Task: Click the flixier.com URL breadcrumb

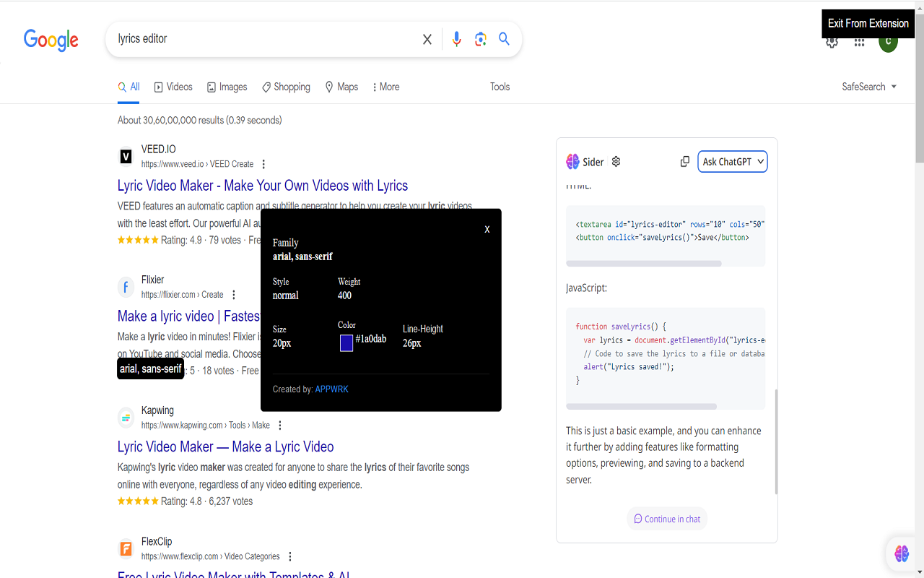Action: [x=182, y=295]
